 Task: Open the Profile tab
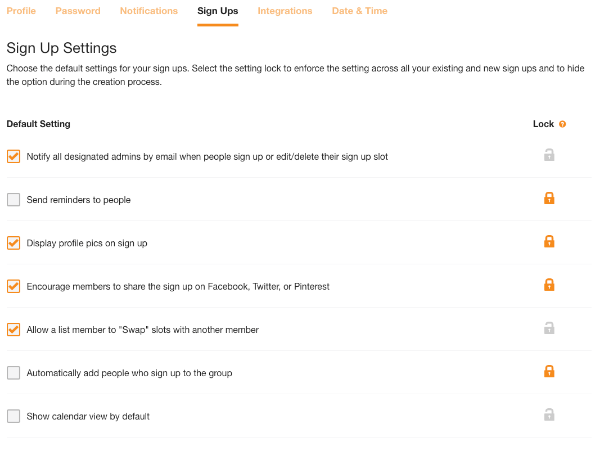pyautogui.click(x=21, y=11)
